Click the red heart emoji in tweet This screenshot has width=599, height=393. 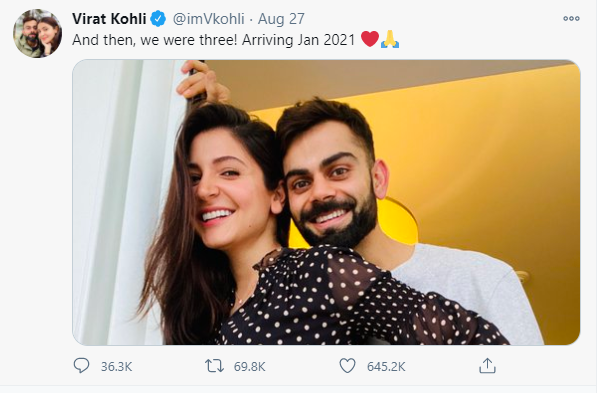[370, 39]
